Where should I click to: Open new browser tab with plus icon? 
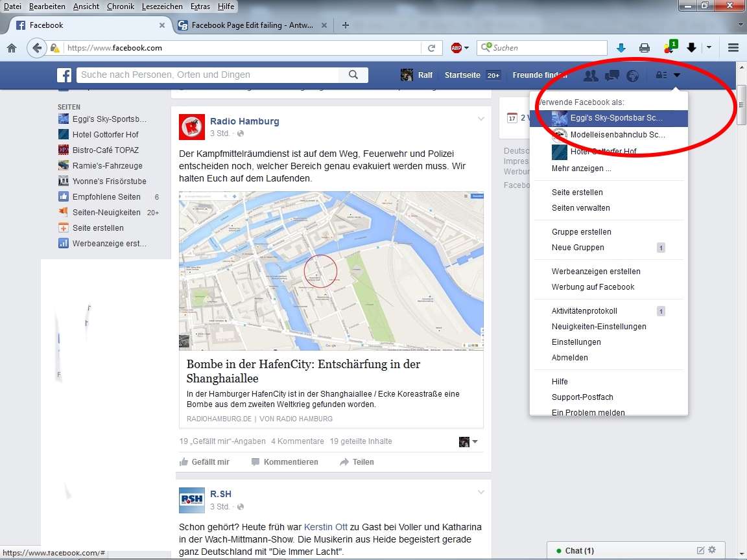click(346, 25)
